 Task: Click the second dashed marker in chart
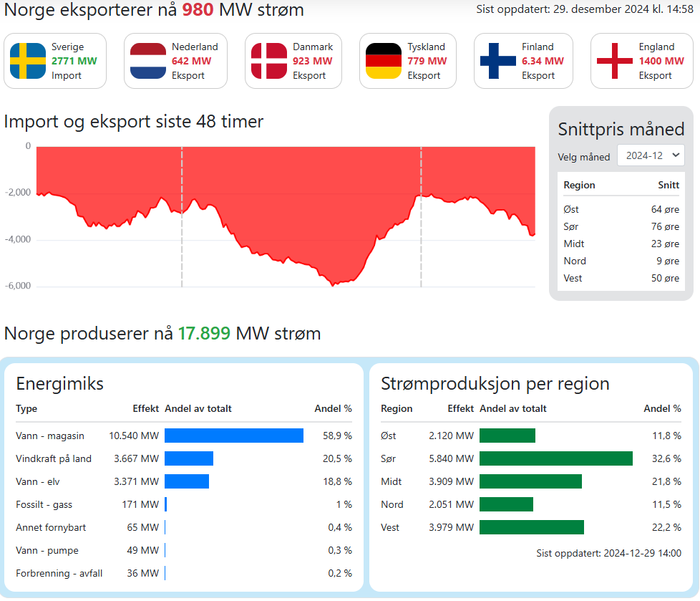(x=421, y=217)
